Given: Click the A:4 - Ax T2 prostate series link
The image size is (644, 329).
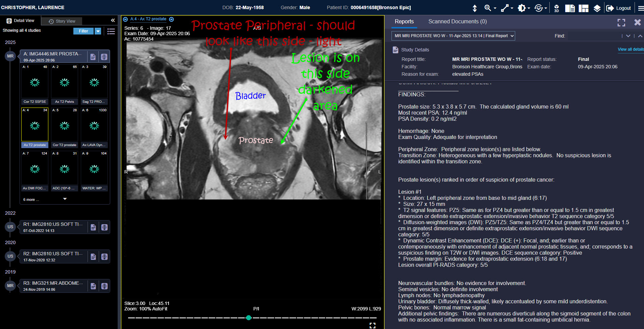Looking at the screenshot, I should click(x=148, y=19).
